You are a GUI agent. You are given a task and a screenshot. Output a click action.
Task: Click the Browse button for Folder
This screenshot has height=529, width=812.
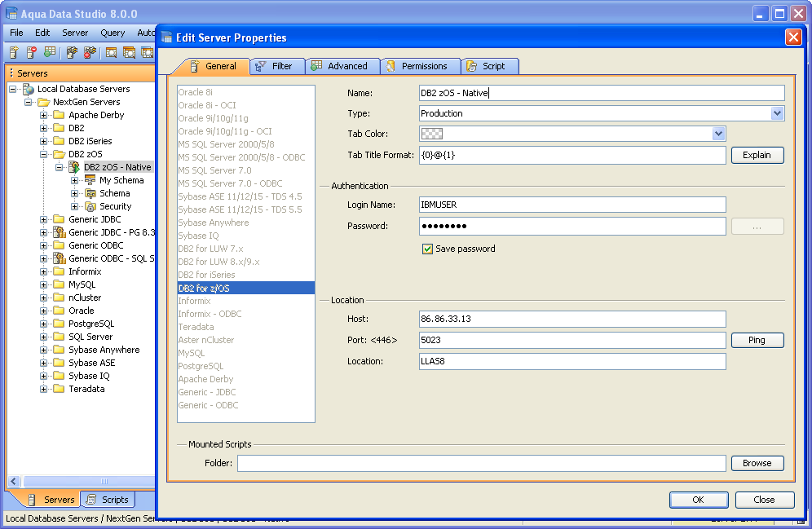757,463
